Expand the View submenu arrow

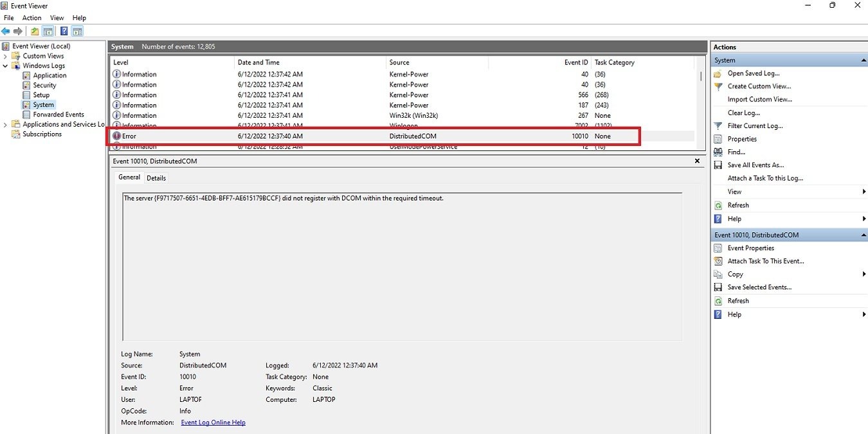865,191
